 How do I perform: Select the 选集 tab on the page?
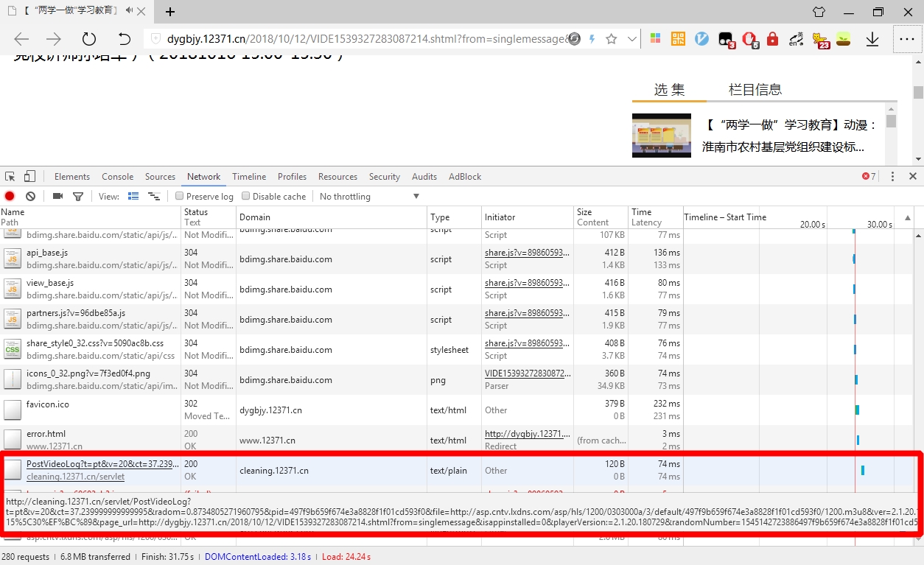[669, 89]
